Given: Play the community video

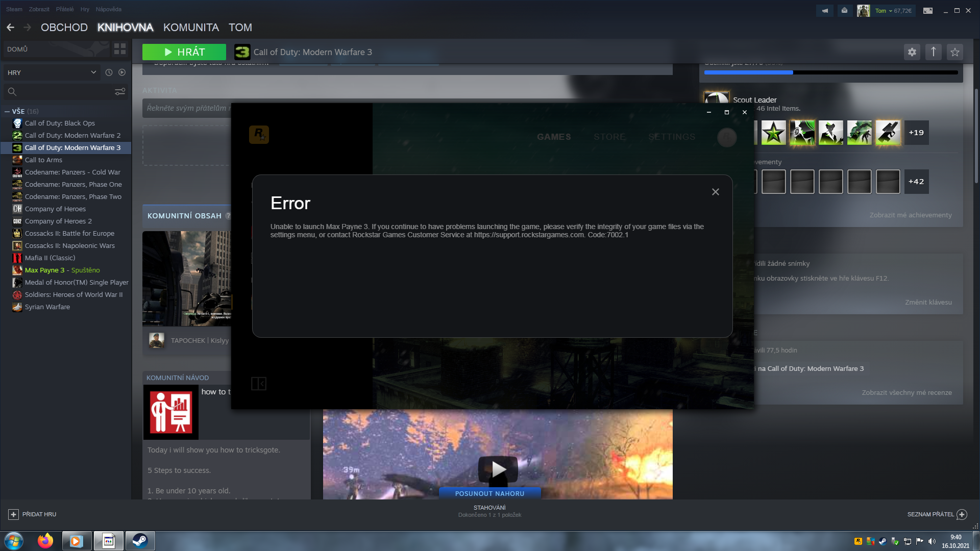Looking at the screenshot, I should 498,468.
